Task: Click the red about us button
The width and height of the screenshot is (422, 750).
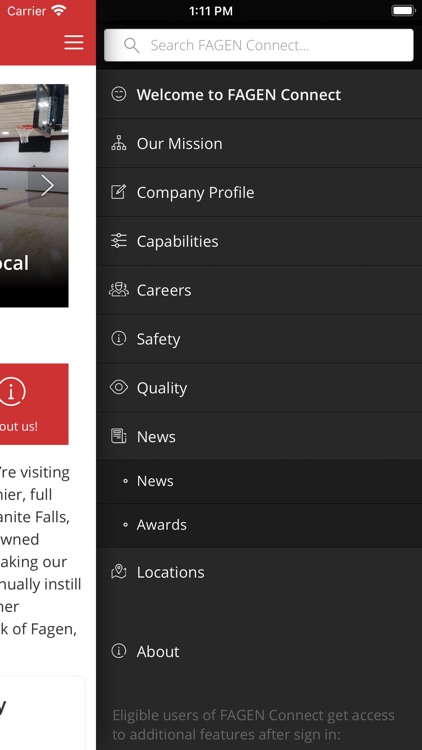Action: (34, 404)
